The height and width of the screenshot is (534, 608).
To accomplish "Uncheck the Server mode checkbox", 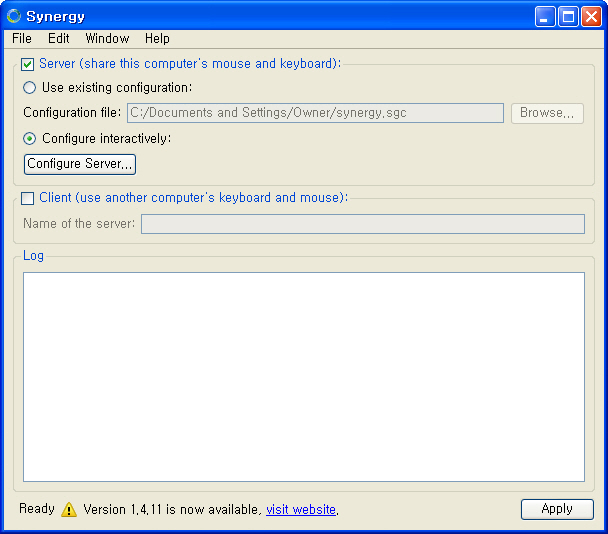I will coord(28,64).
